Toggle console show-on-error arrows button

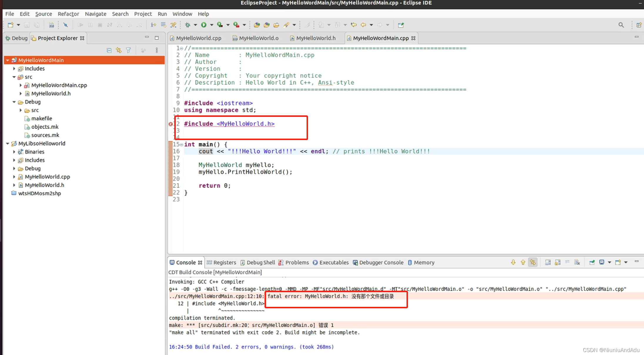tap(533, 262)
